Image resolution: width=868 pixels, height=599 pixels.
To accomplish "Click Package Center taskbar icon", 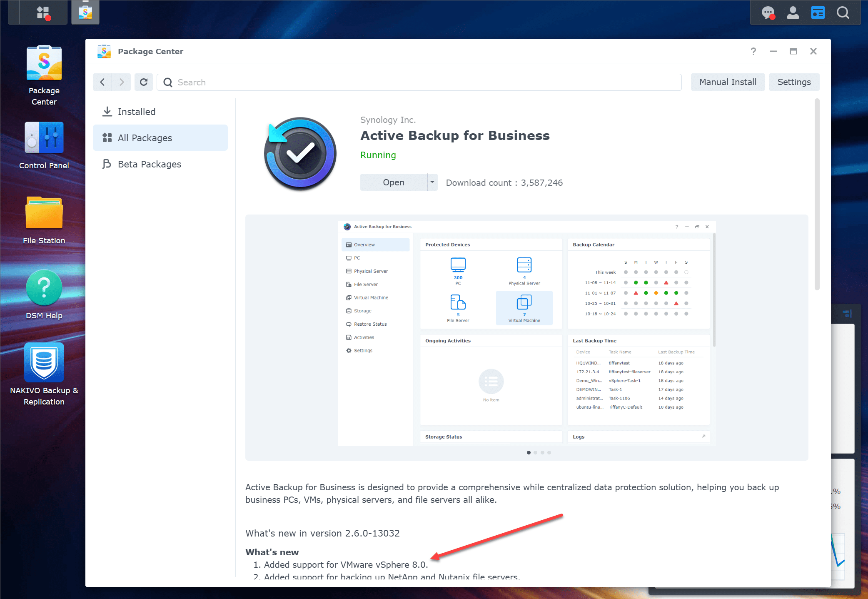I will (85, 12).
